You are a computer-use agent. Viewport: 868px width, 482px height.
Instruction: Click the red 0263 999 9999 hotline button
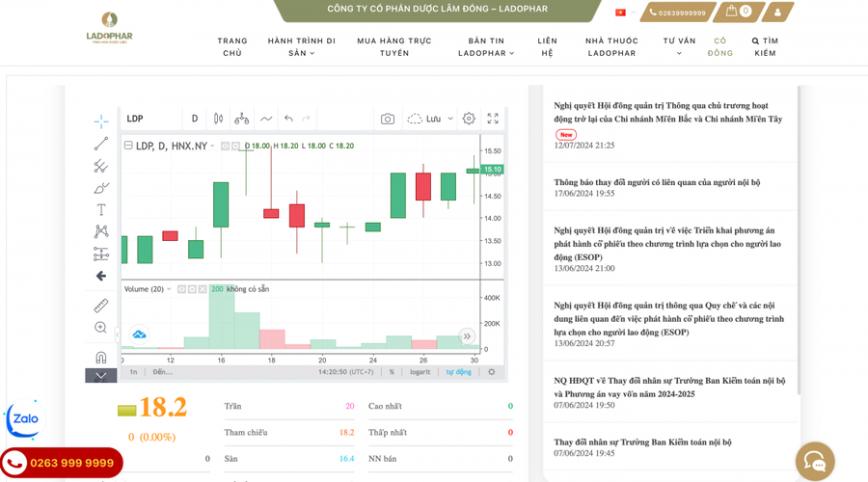(x=61, y=463)
